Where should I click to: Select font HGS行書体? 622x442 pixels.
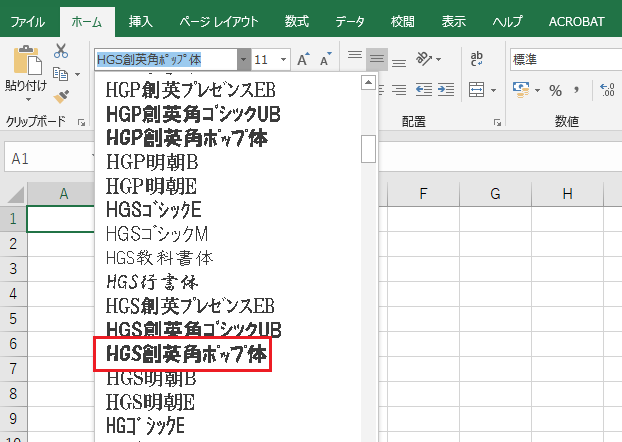[x=152, y=282]
